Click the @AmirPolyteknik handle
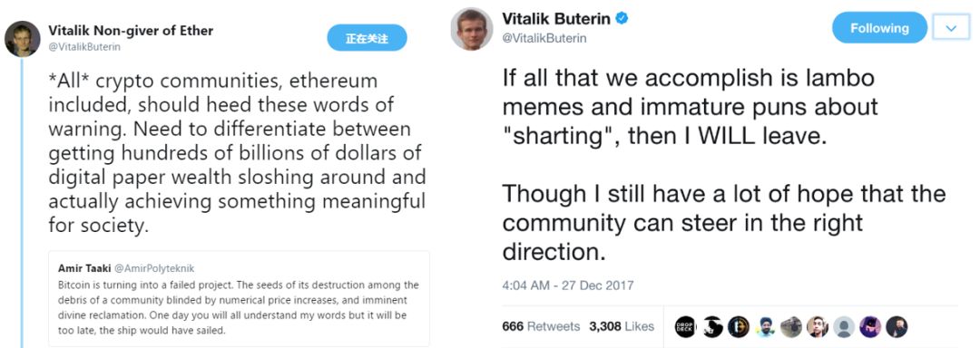The width and height of the screenshot is (980, 348). click(x=160, y=269)
